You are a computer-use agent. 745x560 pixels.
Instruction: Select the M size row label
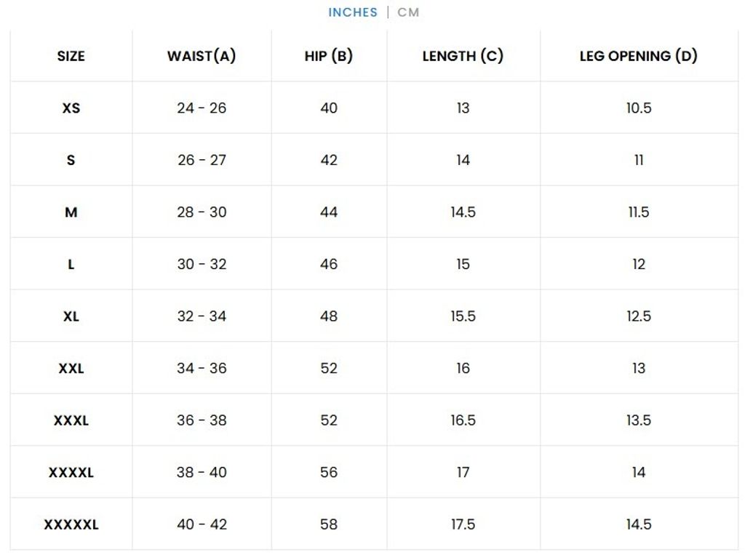pos(71,212)
